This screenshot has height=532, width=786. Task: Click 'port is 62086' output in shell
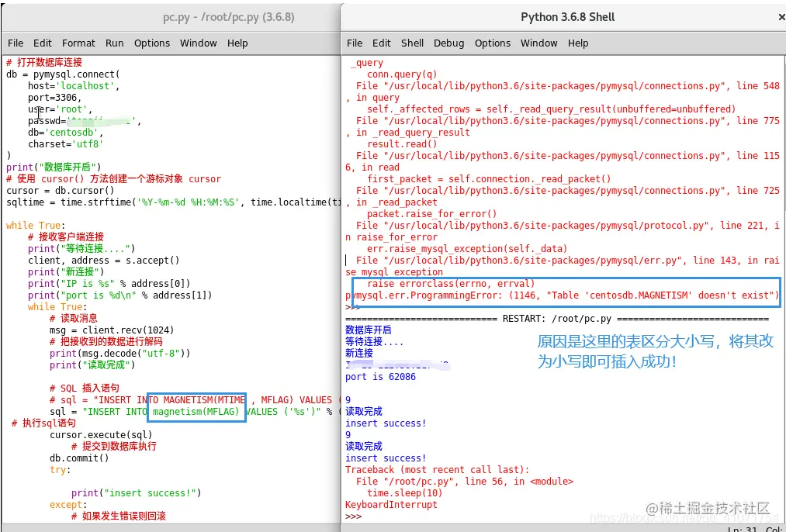pos(380,376)
